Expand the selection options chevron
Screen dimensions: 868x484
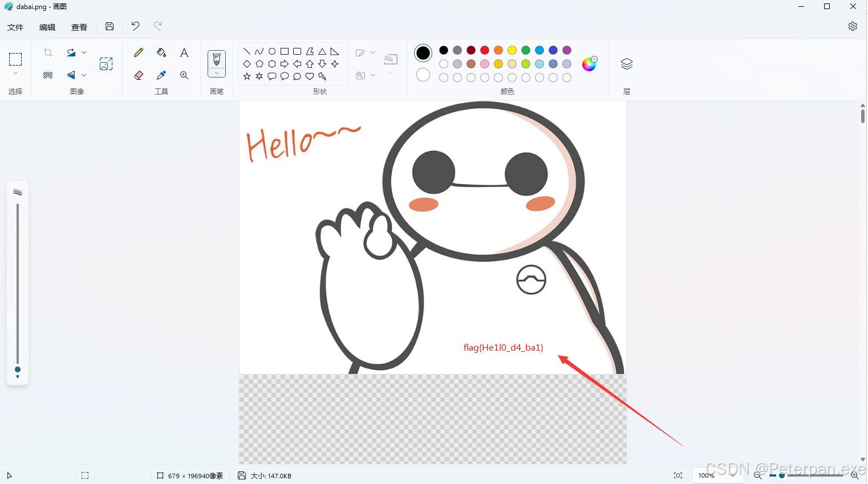[15, 74]
